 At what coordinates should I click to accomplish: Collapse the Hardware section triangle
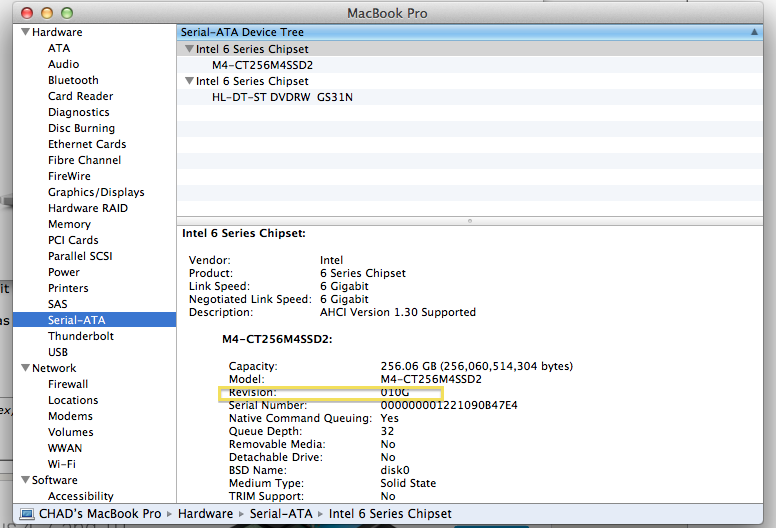click(x=25, y=32)
